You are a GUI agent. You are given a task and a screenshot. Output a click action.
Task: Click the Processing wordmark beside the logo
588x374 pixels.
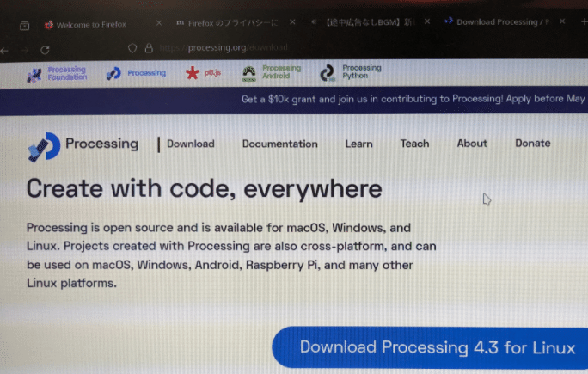click(x=101, y=144)
